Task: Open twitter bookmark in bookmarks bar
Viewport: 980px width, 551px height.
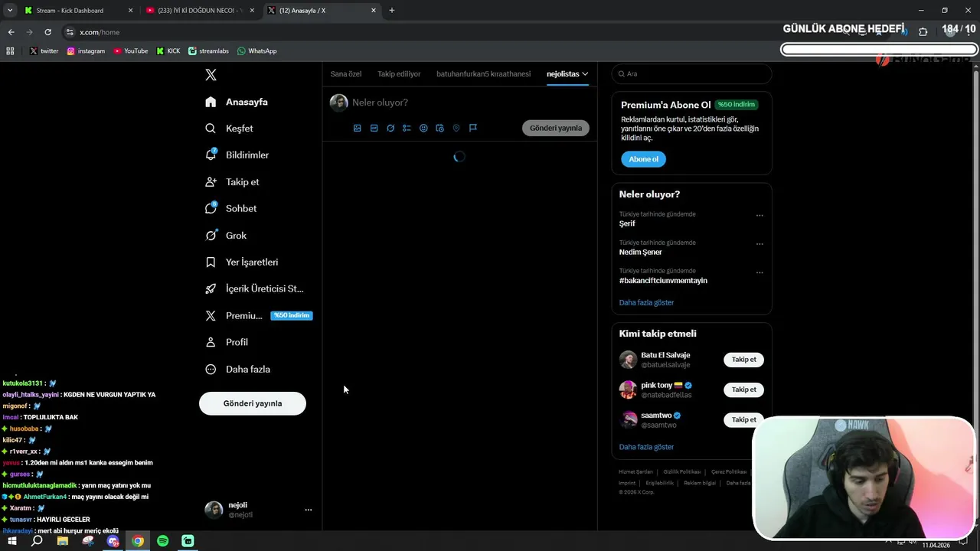Action: [44, 51]
